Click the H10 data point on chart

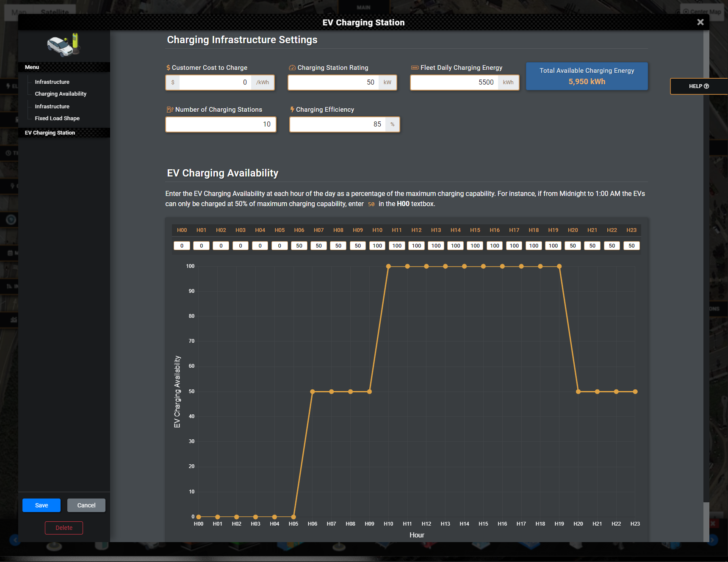click(388, 267)
